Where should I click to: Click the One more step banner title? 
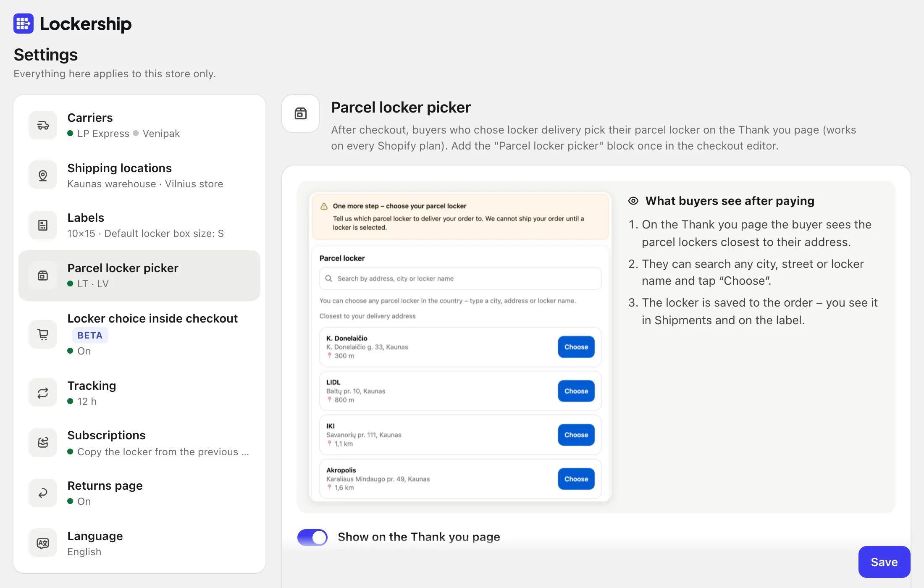point(399,206)
